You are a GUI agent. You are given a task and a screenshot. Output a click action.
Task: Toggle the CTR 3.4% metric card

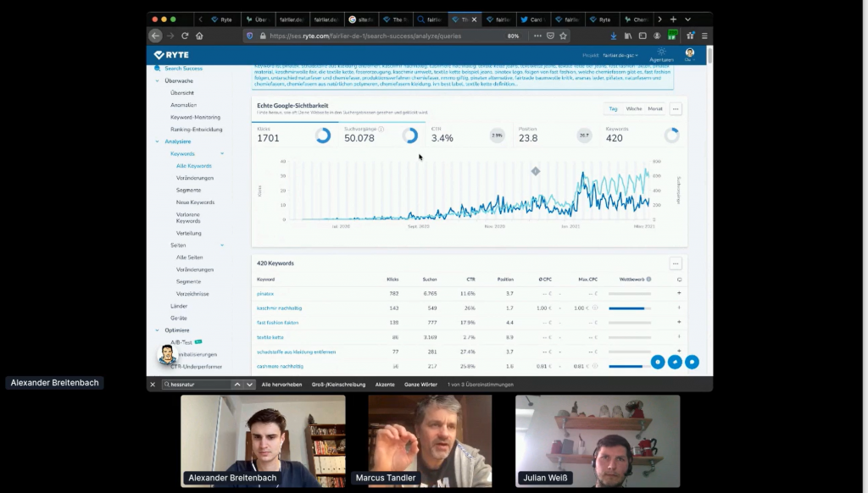(x=469, y=135)
